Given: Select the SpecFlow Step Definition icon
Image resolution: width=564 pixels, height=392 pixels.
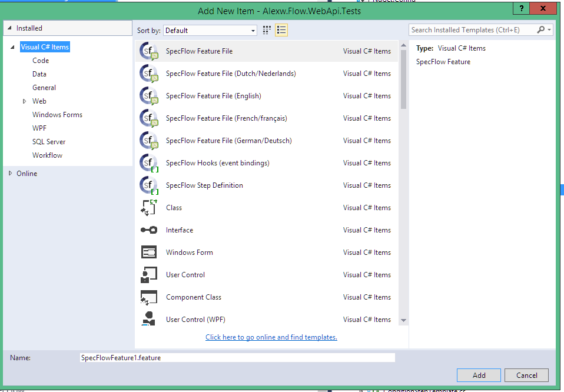Looking at the screenshot, I should click(x=149, y=185).
